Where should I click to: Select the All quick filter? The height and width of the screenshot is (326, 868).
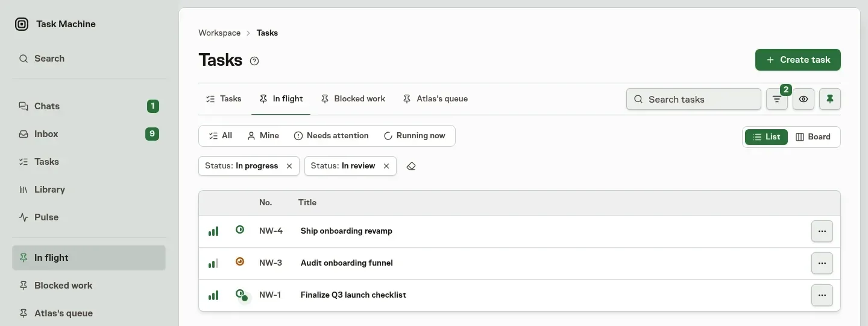tap(221, 136)
